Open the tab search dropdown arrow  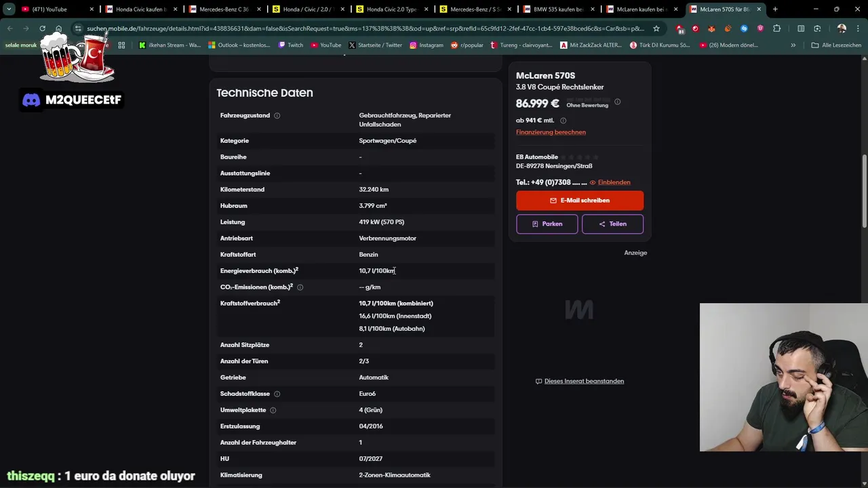pos(9,9)
